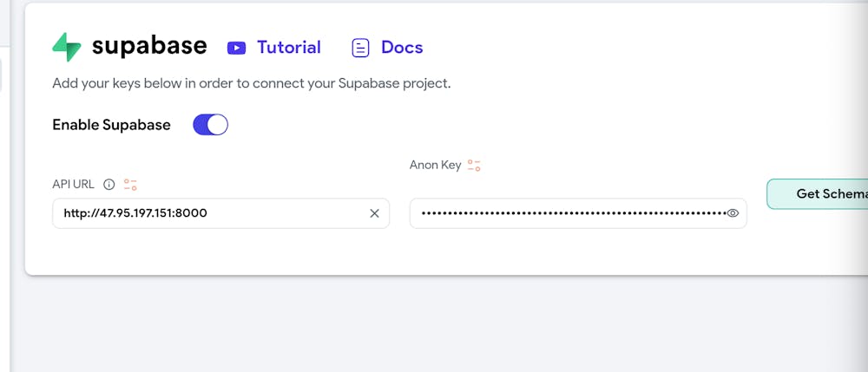868x372 pixels.
Task: Disable the Enable Supabase switch
Action: [210, 125]
